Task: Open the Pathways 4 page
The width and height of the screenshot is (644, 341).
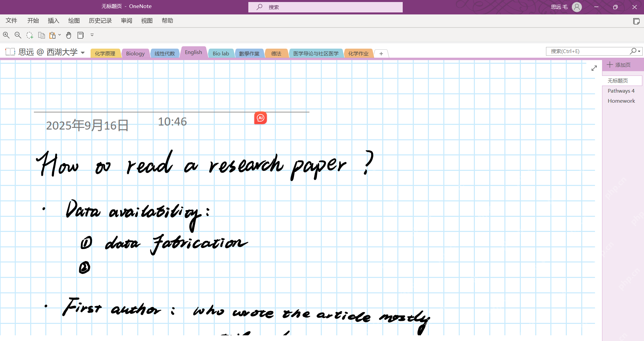Action: tap(621, 91)
